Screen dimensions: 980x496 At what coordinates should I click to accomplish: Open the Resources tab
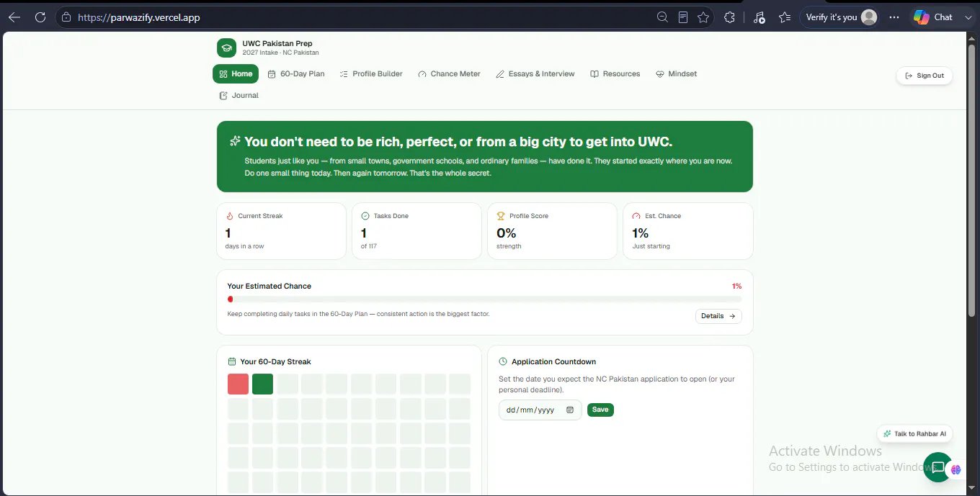point(615,74)
